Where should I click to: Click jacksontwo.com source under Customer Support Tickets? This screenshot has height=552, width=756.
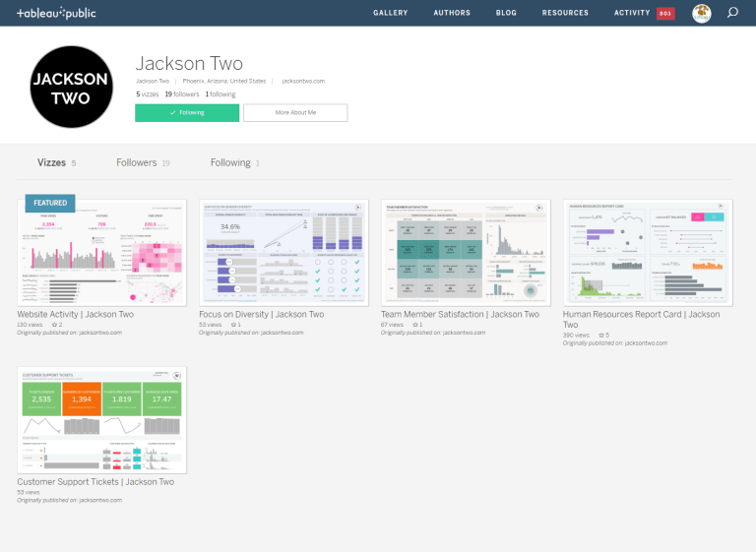click(100, 501)
